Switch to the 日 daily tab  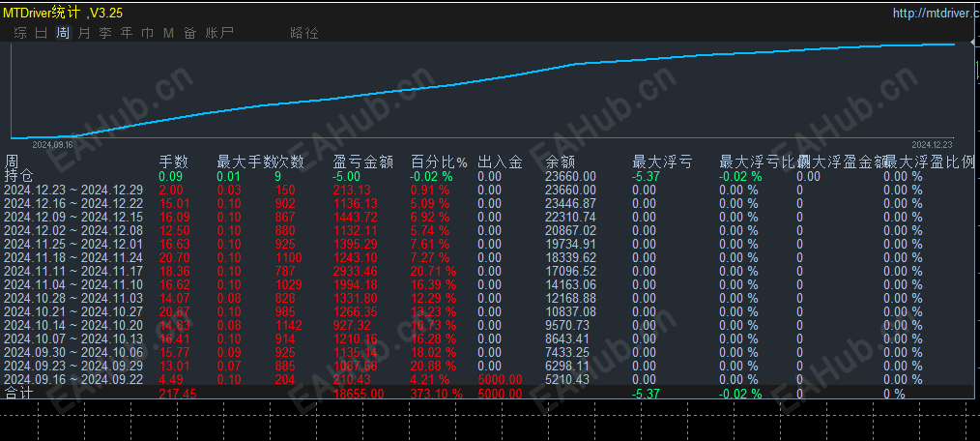(x=42, y=33)
